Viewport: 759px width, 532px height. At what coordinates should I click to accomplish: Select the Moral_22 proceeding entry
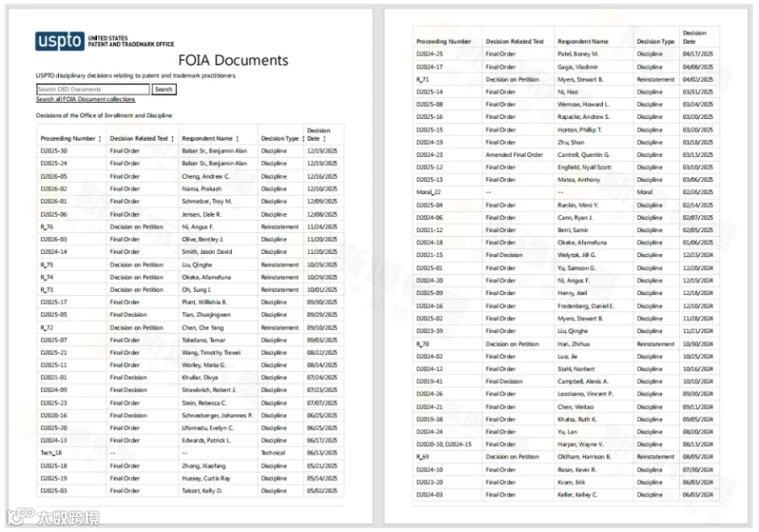coord(428,192)
